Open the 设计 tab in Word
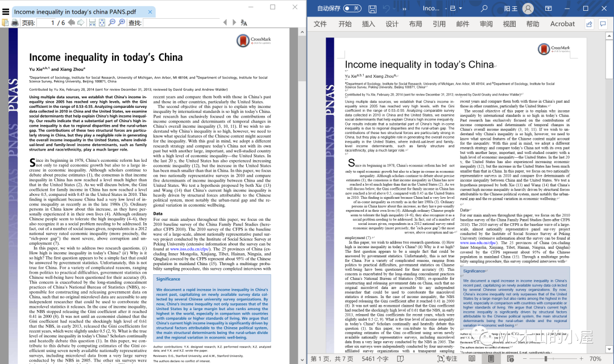Image resolution: width=614 pixels, height=364 pixels. [392, 24]
